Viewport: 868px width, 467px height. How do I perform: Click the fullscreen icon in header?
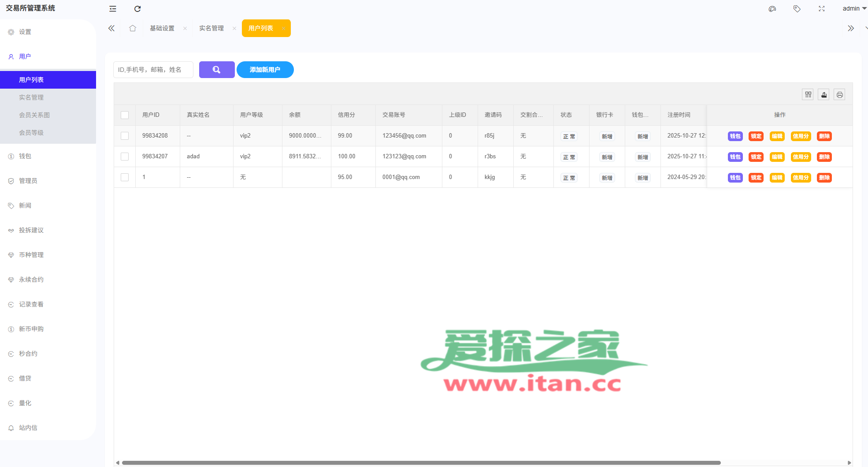(x=822, y=9)
